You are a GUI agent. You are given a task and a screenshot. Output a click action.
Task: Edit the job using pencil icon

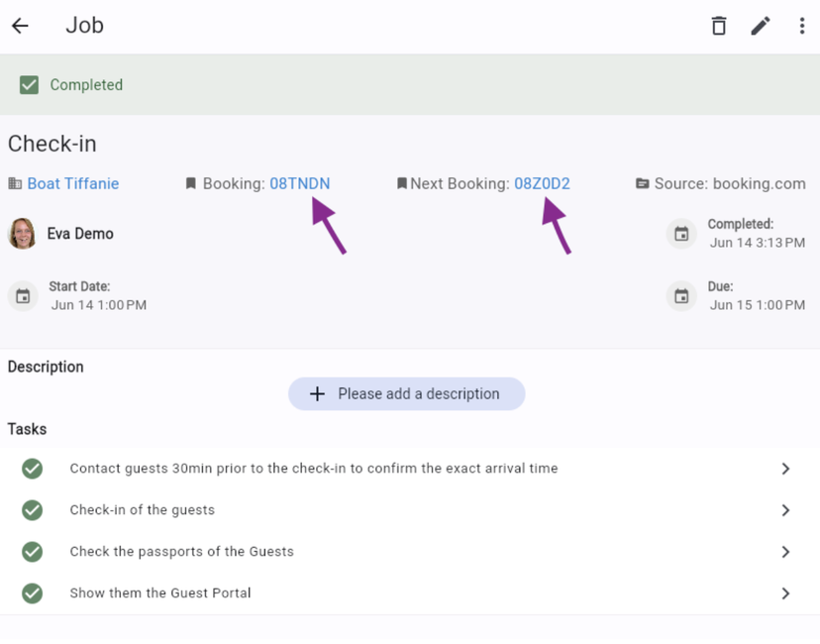pos(760,26)
